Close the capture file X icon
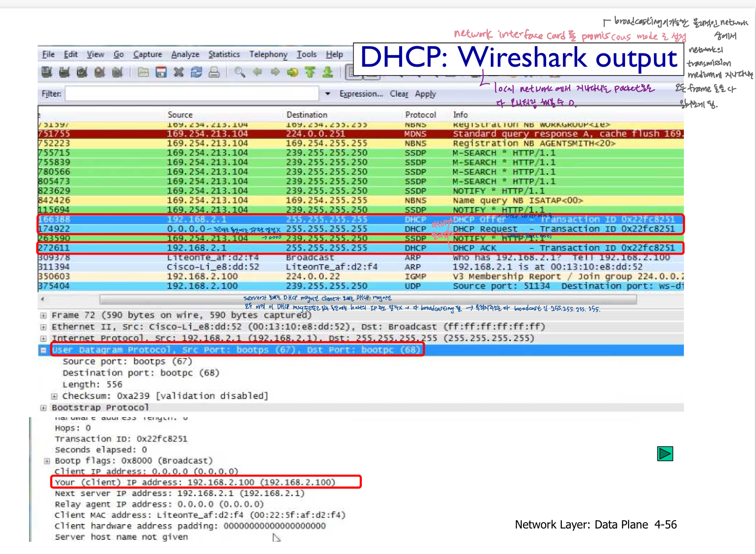756x554 pixels. click(178, 72)
